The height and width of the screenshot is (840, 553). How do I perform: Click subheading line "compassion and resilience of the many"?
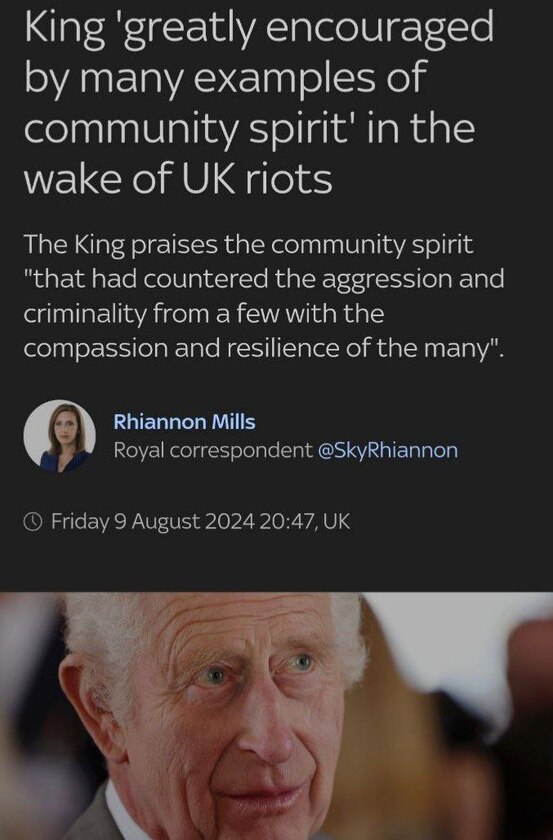[x=264, y=348]
